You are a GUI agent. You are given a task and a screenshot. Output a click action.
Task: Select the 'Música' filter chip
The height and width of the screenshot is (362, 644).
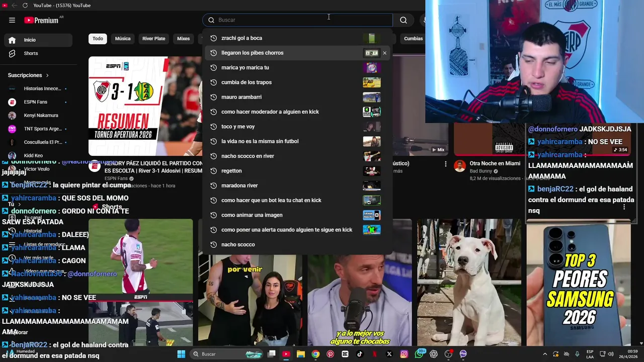(x=123, y=39)
